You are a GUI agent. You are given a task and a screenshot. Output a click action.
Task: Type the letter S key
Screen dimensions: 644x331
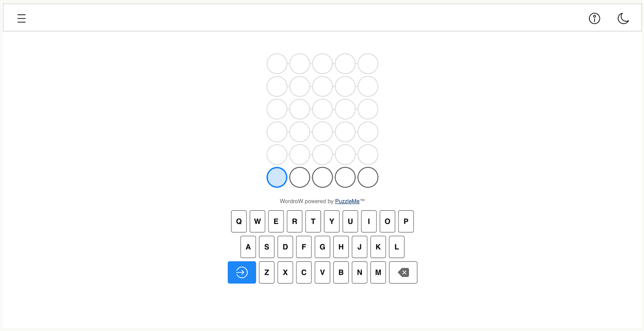click(266, 247)
